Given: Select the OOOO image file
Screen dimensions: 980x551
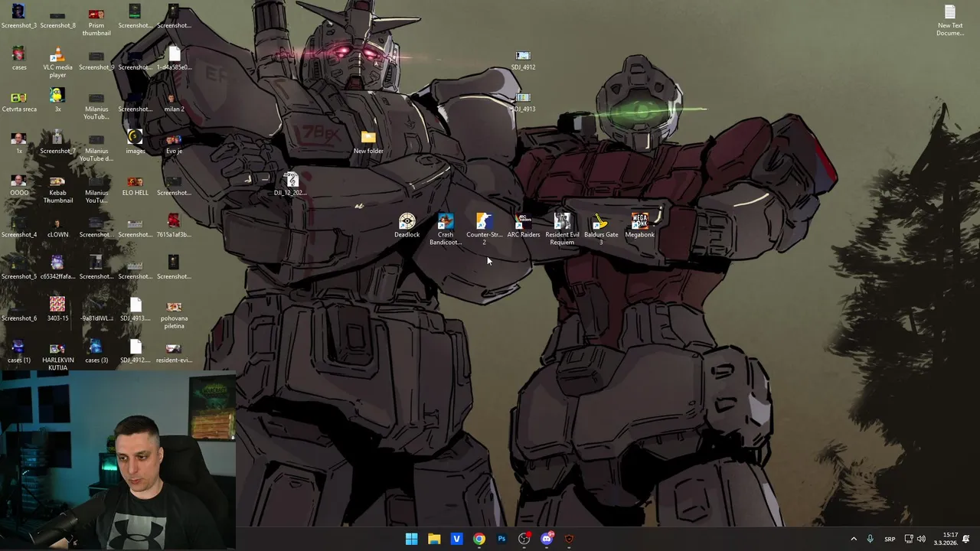Looking at the screenshot, I should pyautogui.click(x=18, y=184).
